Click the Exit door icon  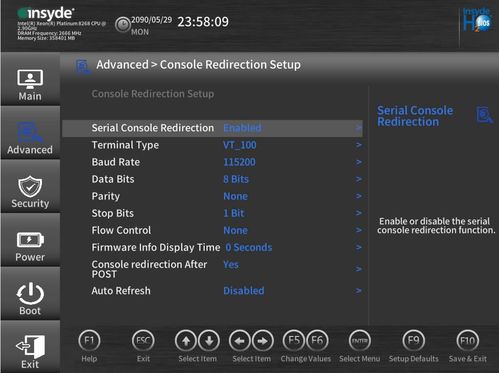[30, 347]
